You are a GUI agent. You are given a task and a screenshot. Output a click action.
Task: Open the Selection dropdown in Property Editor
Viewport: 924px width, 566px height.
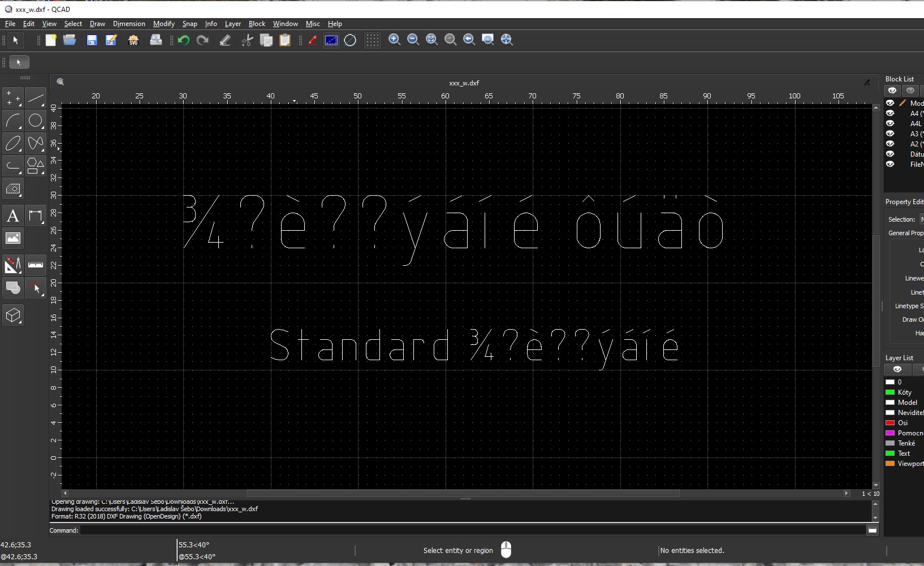pos(921,219)
